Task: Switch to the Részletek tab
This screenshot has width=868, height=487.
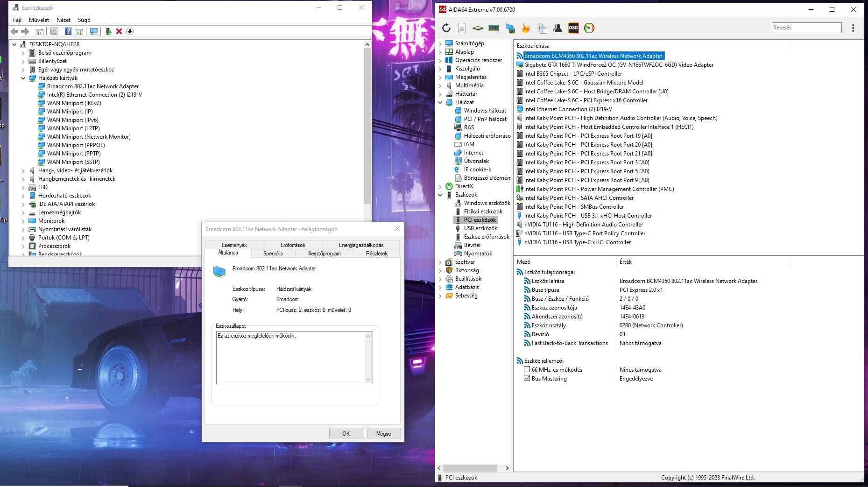Action: [377, 254]
